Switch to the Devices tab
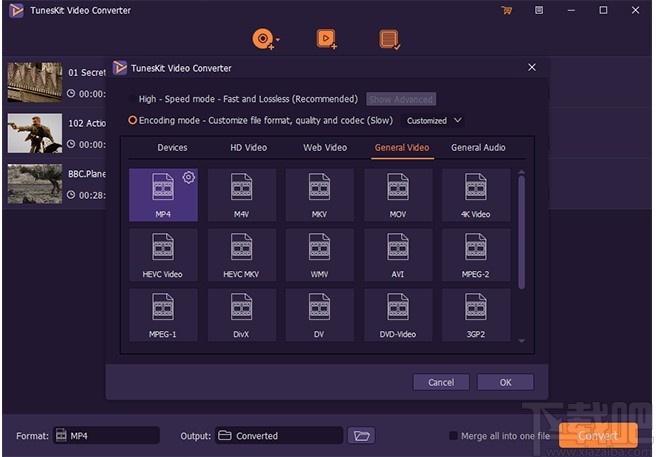Screen dimensions: 656x457 coord(172,147)
